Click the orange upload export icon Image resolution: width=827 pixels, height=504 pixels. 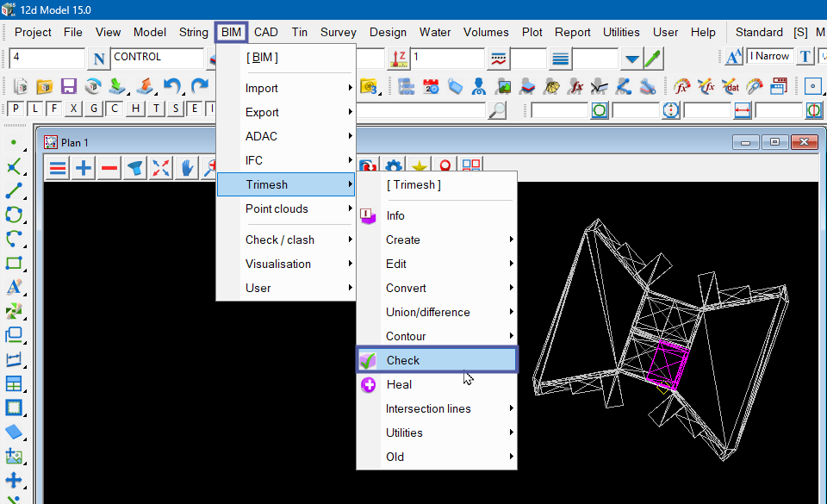(145, 86)
